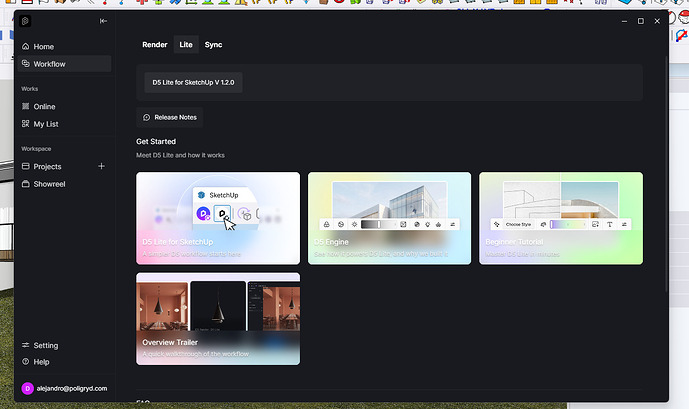Image resolution: width=689 pixels, height=409 pixels.
Task: Open the Home page in sidebar
Action: (x=64, y=47)
